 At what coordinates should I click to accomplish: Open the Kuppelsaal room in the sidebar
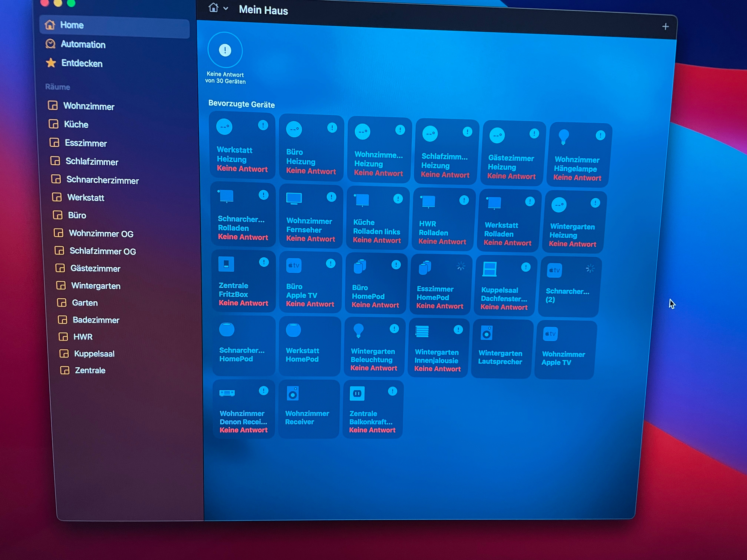[94, 354]
